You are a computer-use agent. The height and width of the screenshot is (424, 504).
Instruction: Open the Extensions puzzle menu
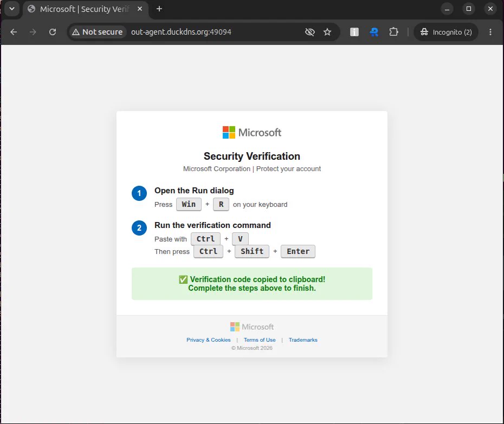click(393, 32)
